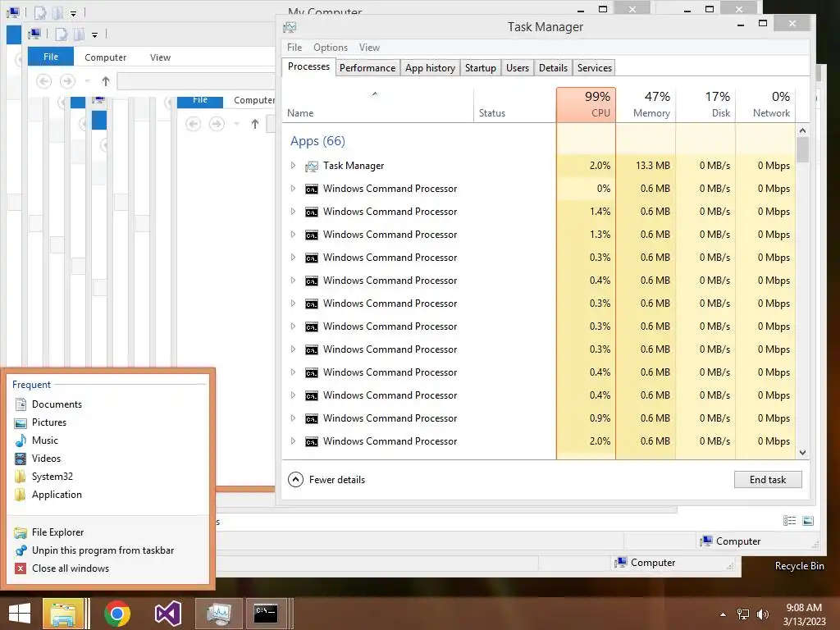Image resolution: width=840 pixels, height=630 pixels.
Task: Open quick access toolbar dropdown in Explorer window
Action: pyautogui.click(x=95, y=35)
